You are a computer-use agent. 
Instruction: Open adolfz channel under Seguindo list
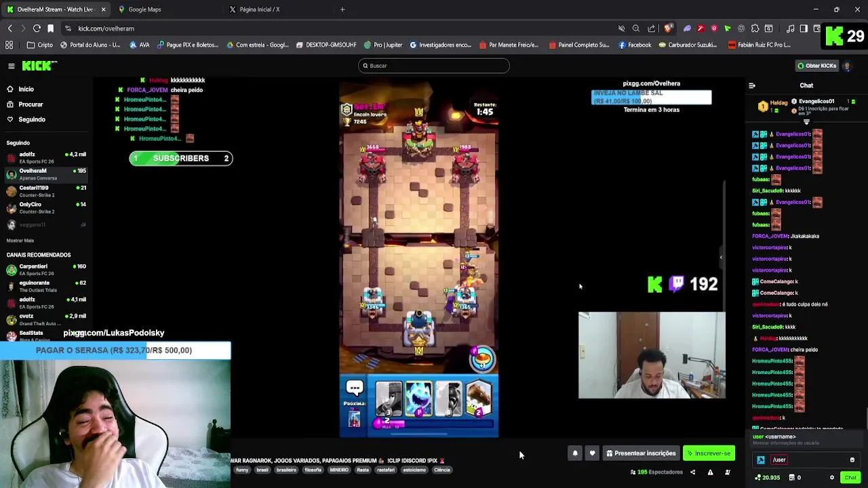[x=46, y=157]
